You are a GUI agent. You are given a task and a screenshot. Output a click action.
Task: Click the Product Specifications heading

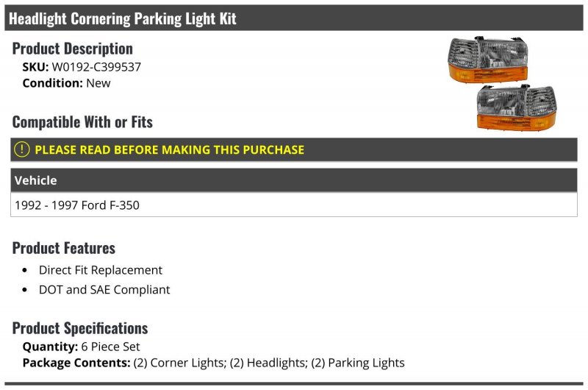(x=80, y=328)
